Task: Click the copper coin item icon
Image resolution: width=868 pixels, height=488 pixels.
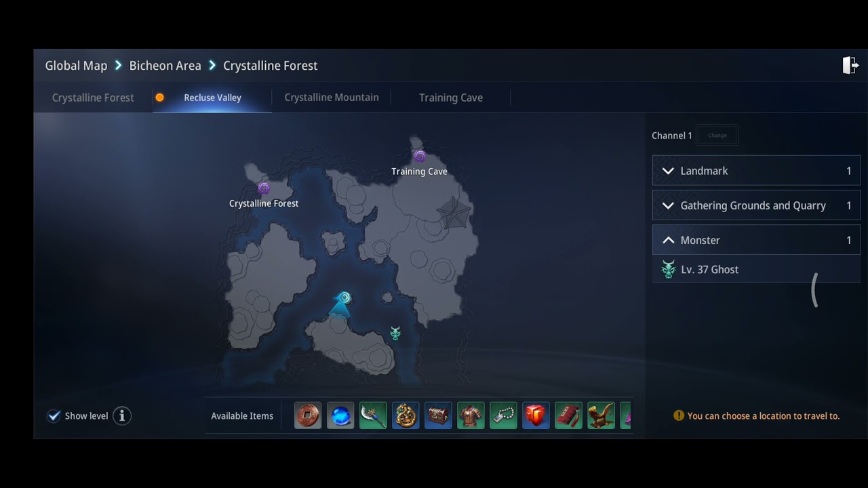Action: coord(308,415)
